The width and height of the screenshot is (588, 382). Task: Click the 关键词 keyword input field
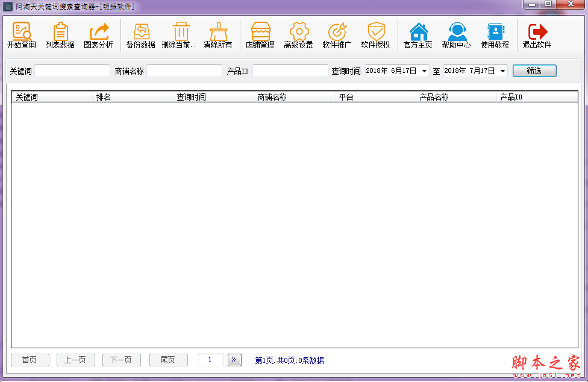[72, 70]
